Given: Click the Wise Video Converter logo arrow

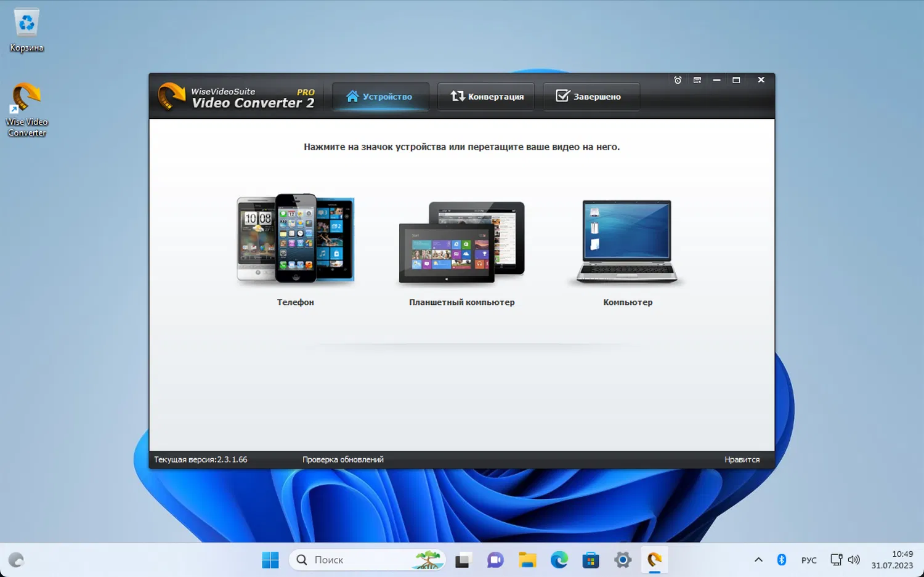Looking at the screenshot, I should click(171, 97).
